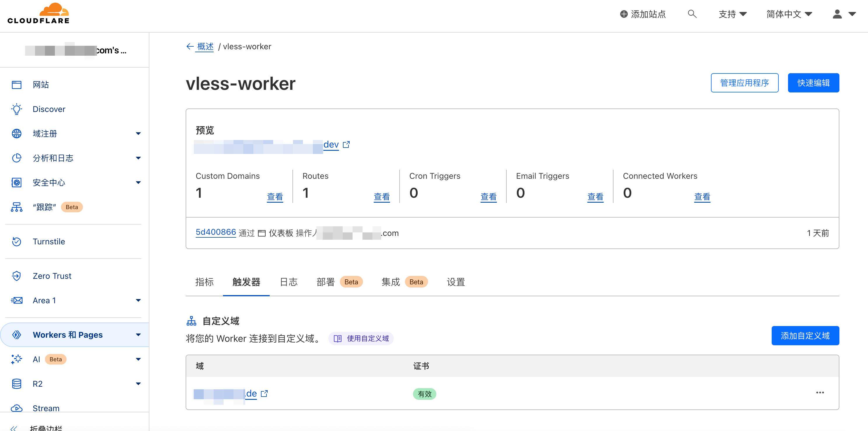Screen dimensions: 868x431
Task: Select the Zero Trust shield icon
Action: (x=16, y=276)
